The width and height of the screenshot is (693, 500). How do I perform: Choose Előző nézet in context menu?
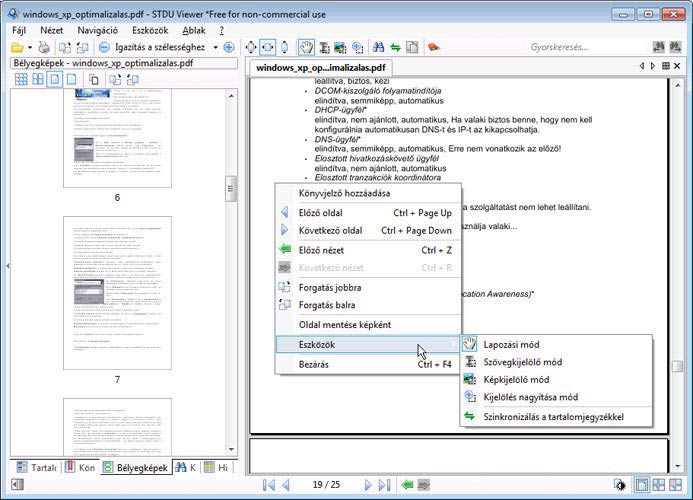[x=368, y=250]
